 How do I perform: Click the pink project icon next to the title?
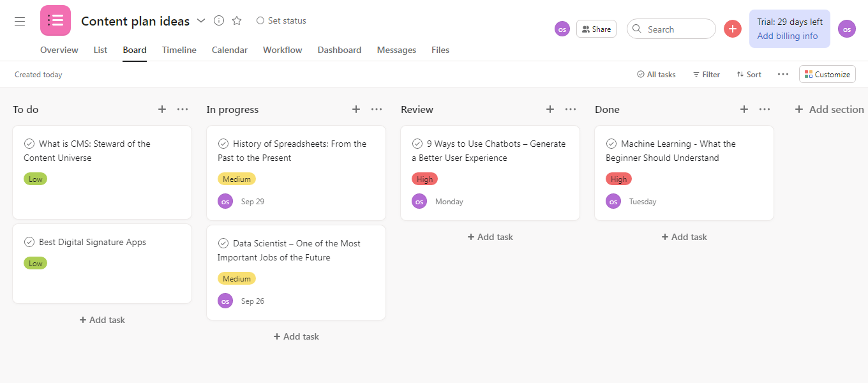(55, 20)
